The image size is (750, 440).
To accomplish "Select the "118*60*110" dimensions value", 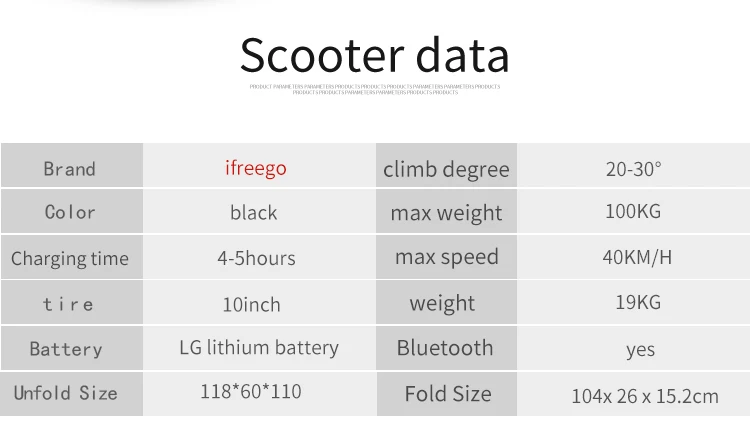I will pos(250,392).
